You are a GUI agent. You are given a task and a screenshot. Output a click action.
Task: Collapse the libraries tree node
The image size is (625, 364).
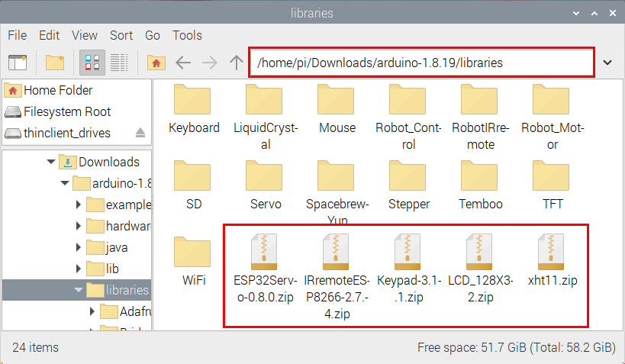(x=79, y=290)
